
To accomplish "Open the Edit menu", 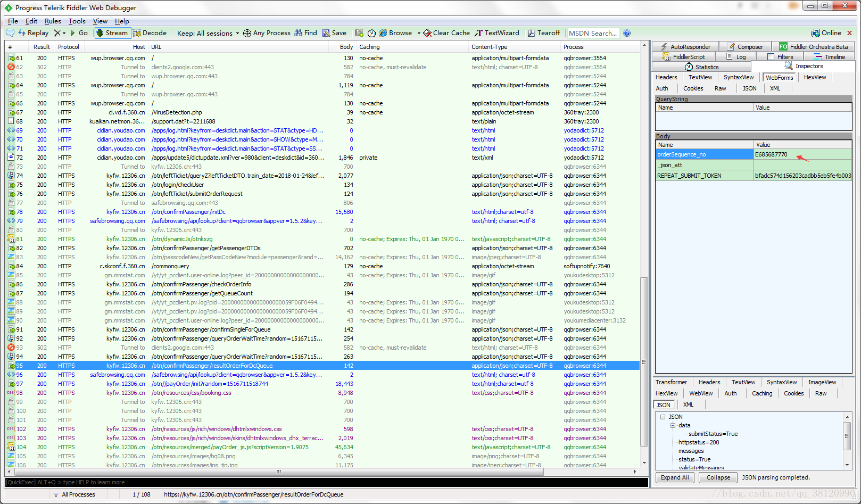I will pos(31,21).
